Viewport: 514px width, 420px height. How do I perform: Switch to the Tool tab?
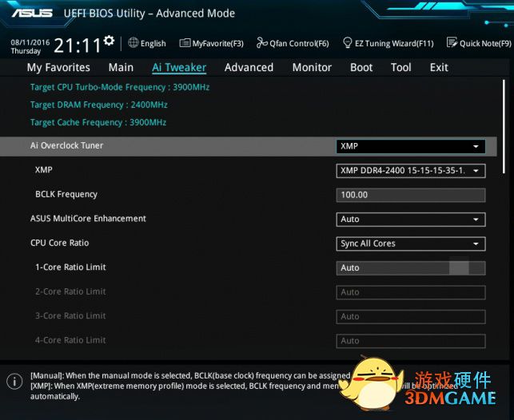[x=401, y=67]
